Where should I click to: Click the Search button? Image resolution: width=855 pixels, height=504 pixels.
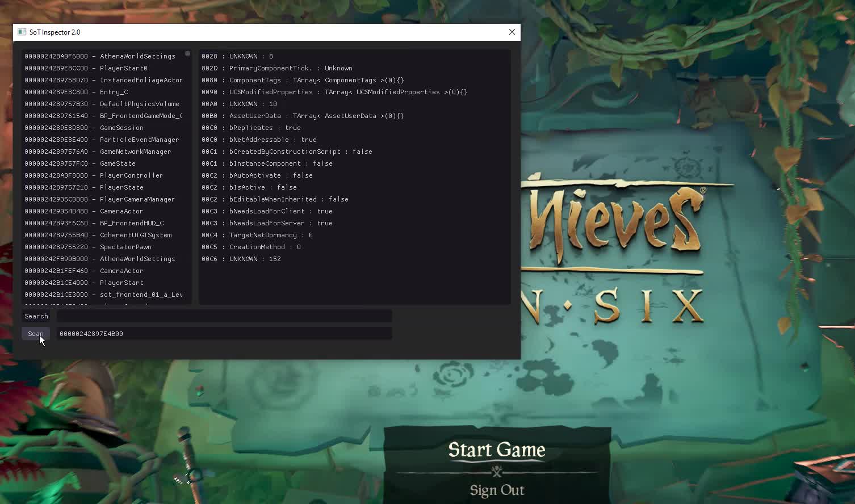click(36, 316)
